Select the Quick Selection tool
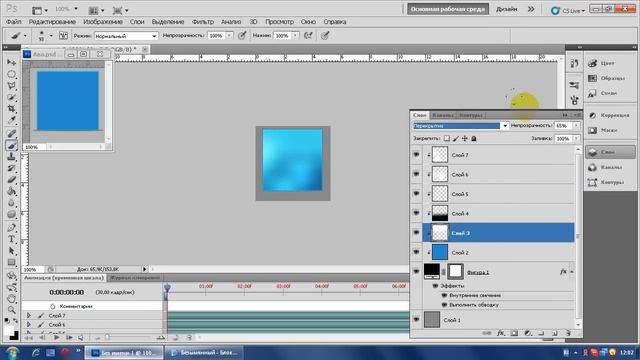The image size is (640, 360). (x=11, y=98)
